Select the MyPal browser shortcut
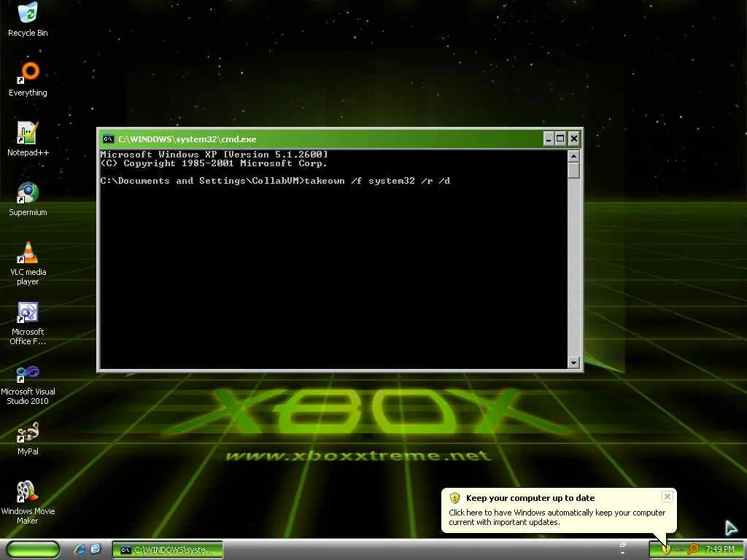This screenshot has height=560, width=747. 28,438
